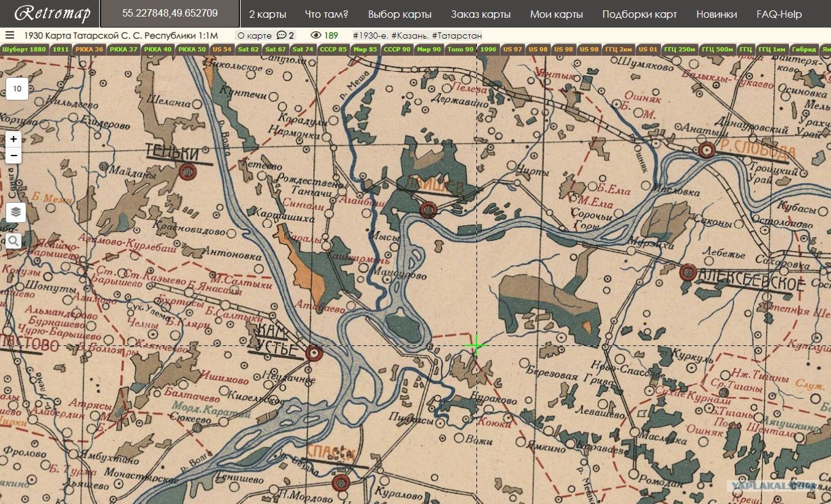The width and height of the screenshot is (831, 504).
Task: Select the "Мир 90" map tab
Action: coord(429,49)
